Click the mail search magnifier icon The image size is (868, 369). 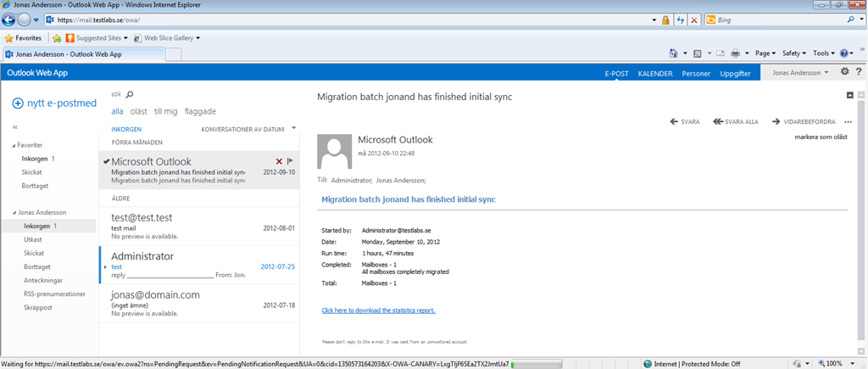coord(130,95)
